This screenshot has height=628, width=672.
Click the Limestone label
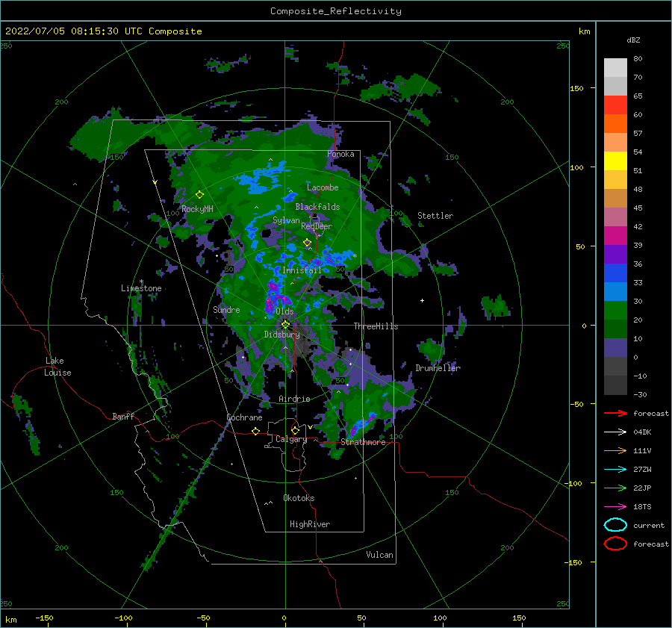click(x=141, y=288)
